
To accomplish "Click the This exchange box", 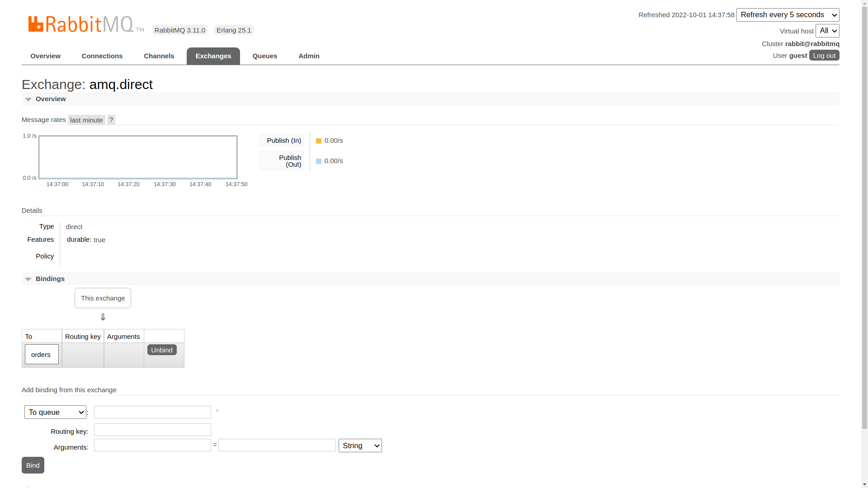I will 103,298.
